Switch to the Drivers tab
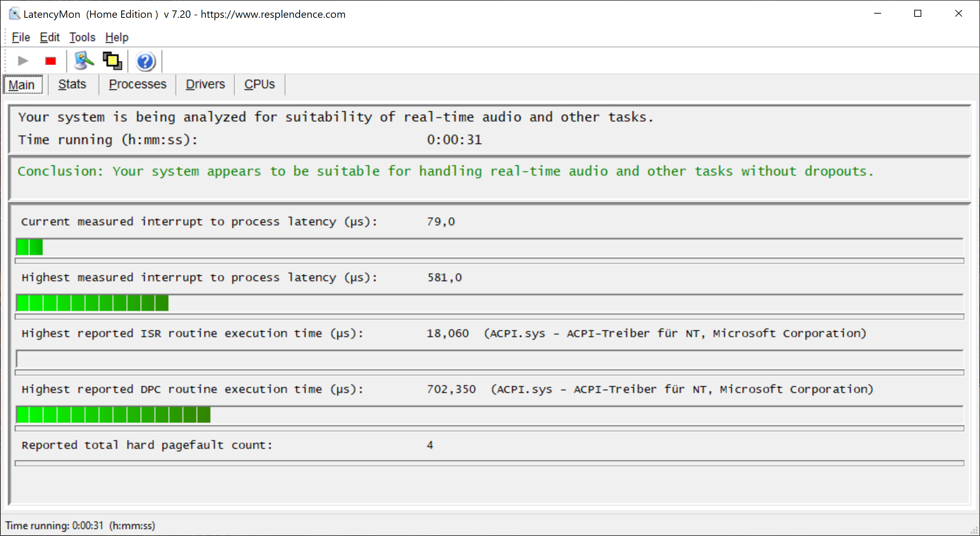This screenshot has height=536, width=980. pos(205,84)
